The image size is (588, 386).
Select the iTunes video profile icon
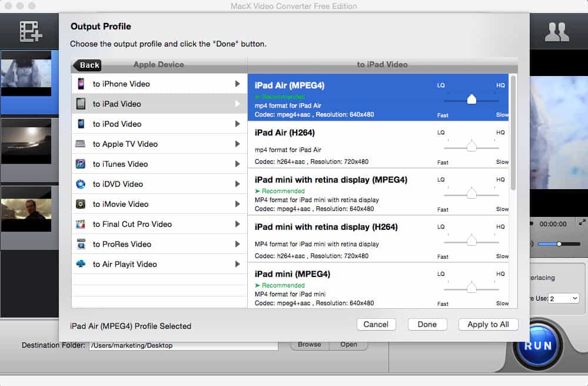[81, 164]
